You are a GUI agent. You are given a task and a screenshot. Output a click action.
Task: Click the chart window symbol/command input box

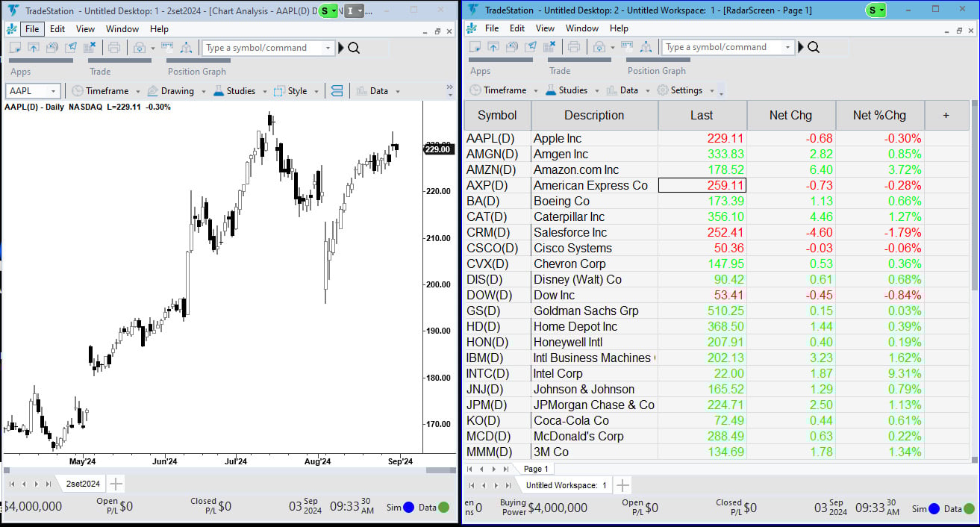[x=267, y=48]
